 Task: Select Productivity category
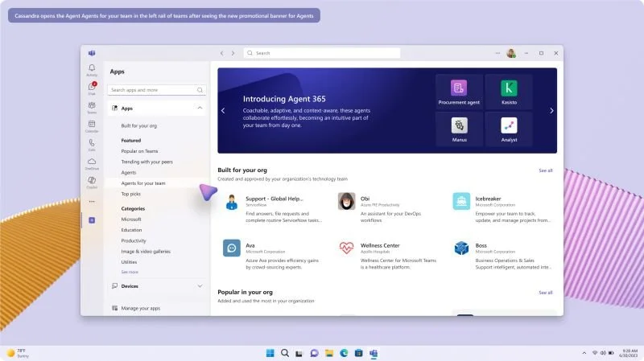134,240
